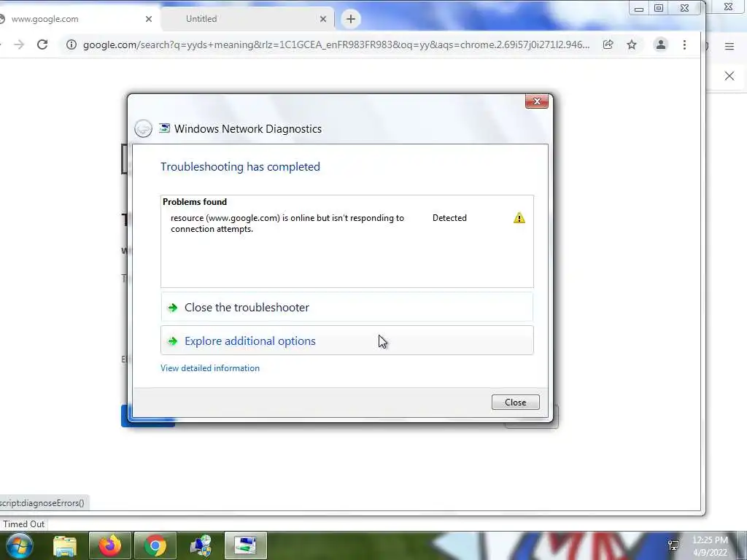Open the shield control panel taskbar item
The image size is (747, 560).
[x=201, y=545]
